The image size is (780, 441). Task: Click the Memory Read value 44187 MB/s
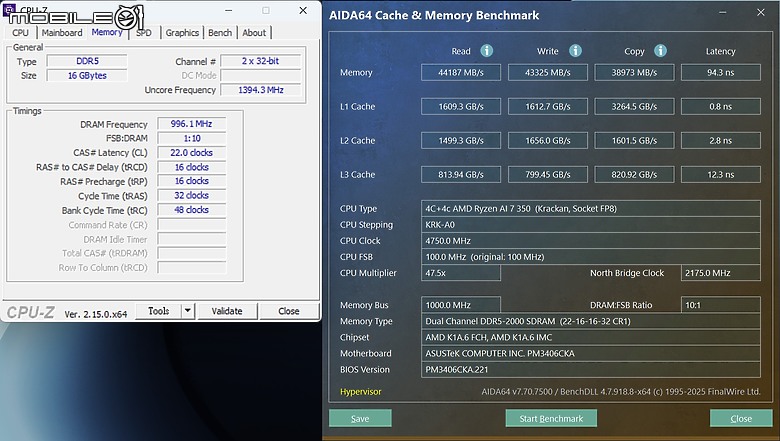(461, 73)
